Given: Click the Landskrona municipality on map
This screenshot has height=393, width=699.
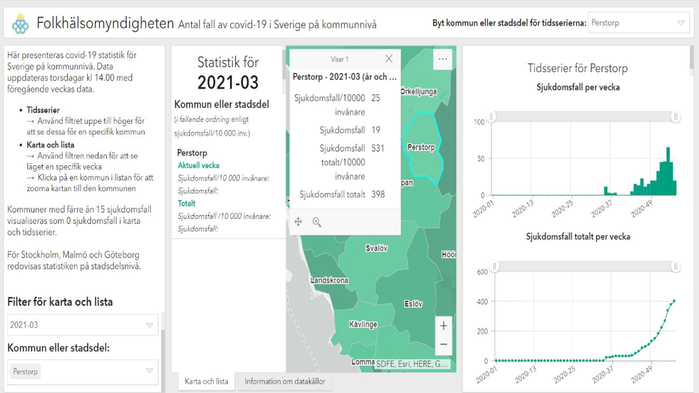Looking at the screenshot, I should 329,280.
